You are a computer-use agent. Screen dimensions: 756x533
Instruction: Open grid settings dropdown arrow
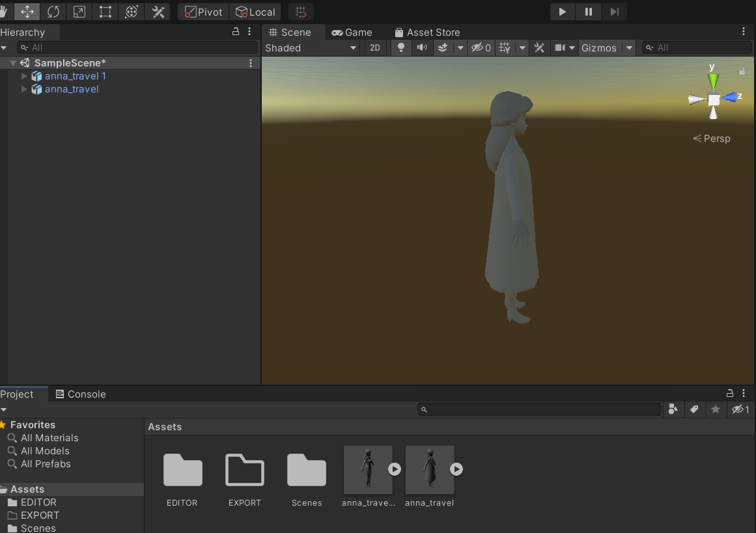pyautogui.click(x=522, y=48)
